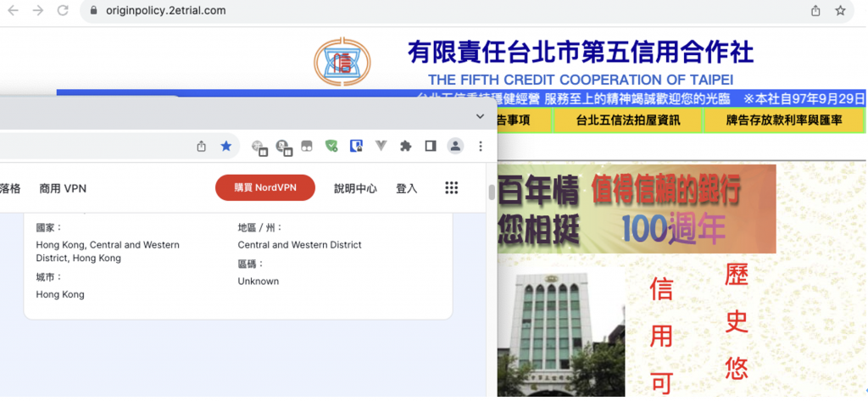Click the 國家: label
868x401 pixels.
point(49,228)
